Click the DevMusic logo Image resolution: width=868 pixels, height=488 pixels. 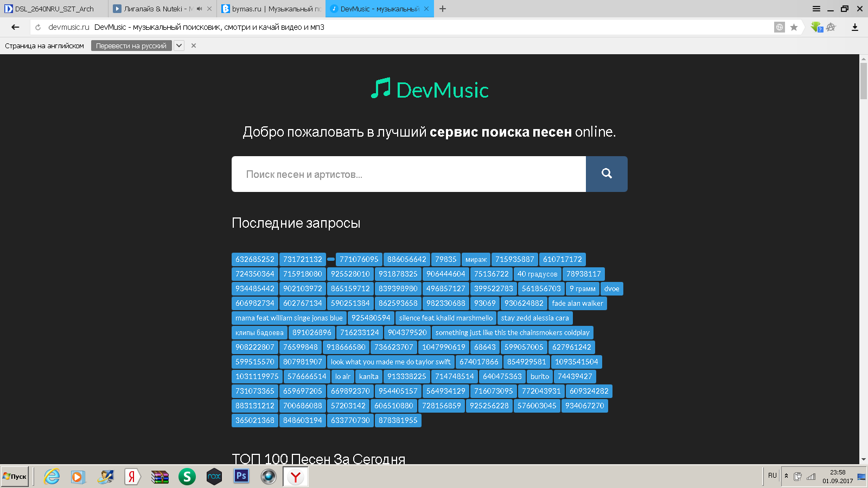pyautogui.click(x=430, y=89)
